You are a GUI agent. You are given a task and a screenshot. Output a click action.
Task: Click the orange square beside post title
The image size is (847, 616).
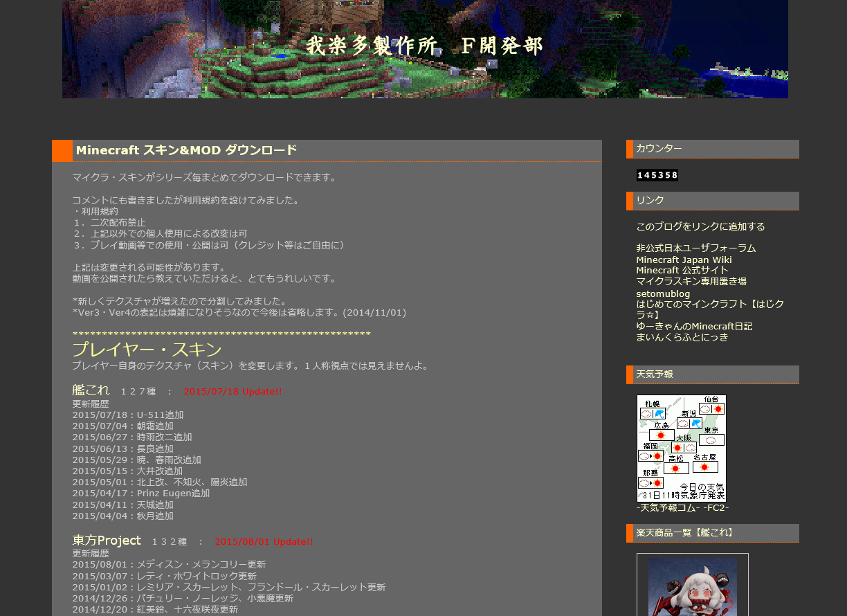(x=62, y=150)
